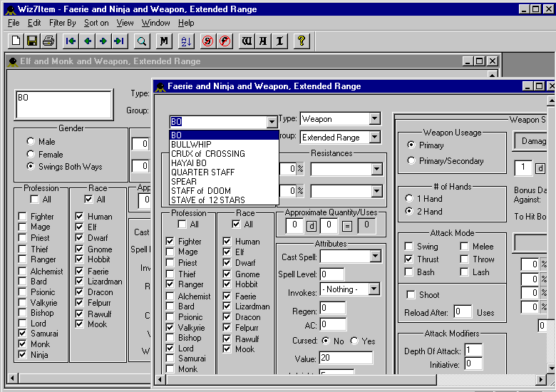This screenshot has height=392, width=556.
Task: Open the Filter By menu
Action: click(63, 23)
